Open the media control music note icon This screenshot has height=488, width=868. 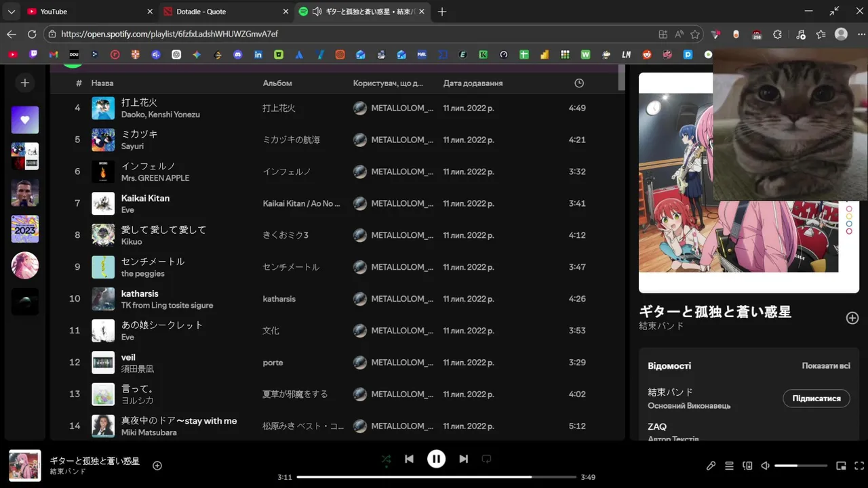(801, 34)
